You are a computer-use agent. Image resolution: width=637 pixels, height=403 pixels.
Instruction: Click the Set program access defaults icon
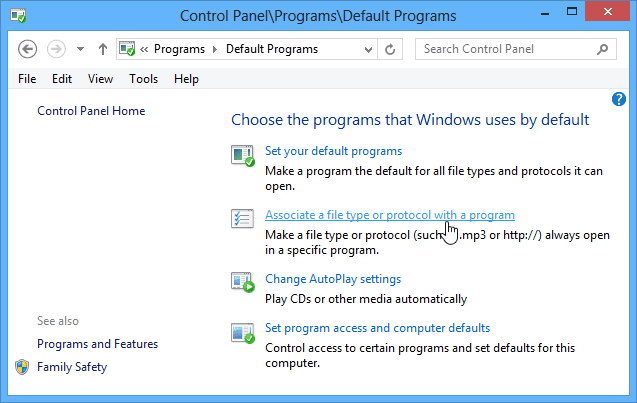click(x=243, y=333)
